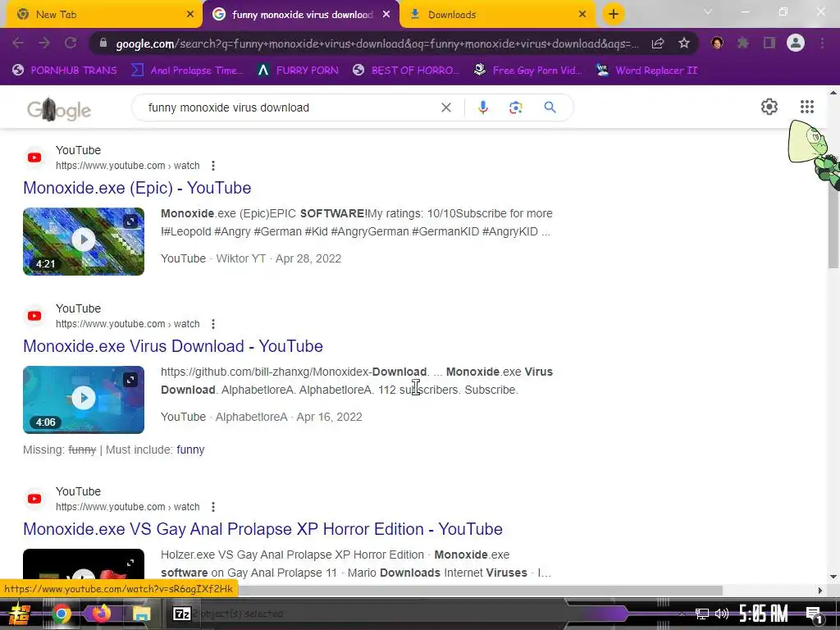The width and height of the screenshot is (840, 630).
Task: Open the network icon in system tray
Action: pos(702,614)
